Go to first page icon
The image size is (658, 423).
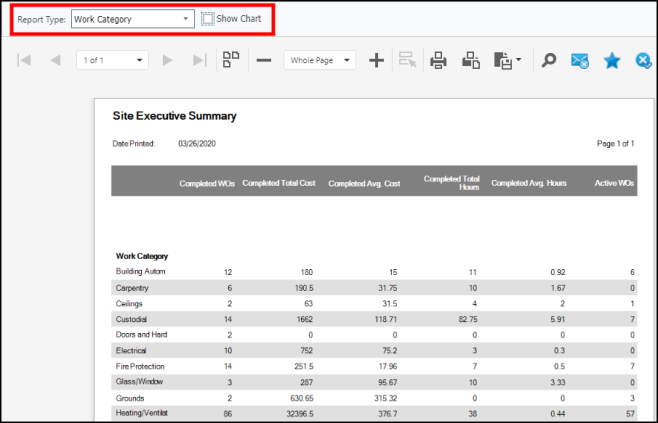[x=24, y=60]
